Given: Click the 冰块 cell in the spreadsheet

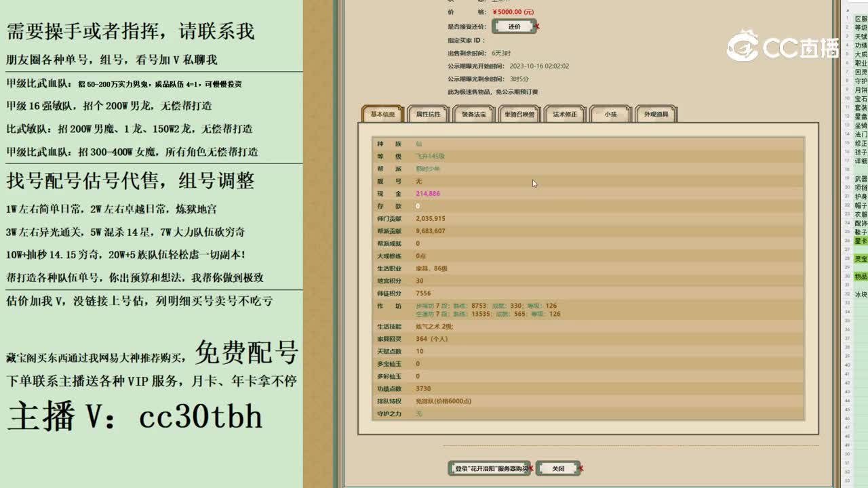Looking at the screenshot, I should [x=861, y=294].
